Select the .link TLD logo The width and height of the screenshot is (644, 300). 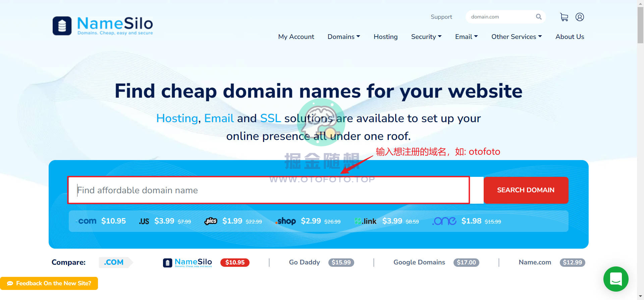(366, 221)
